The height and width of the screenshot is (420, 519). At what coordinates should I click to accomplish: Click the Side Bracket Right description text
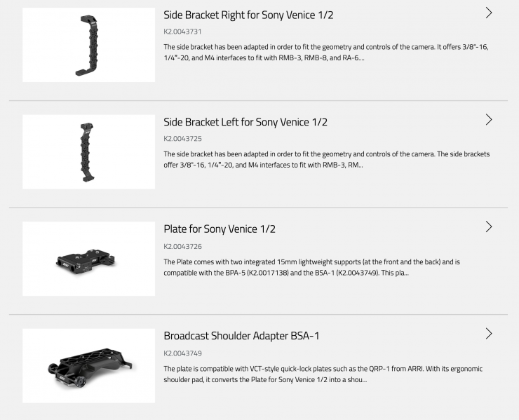click(x=326, y=53)
